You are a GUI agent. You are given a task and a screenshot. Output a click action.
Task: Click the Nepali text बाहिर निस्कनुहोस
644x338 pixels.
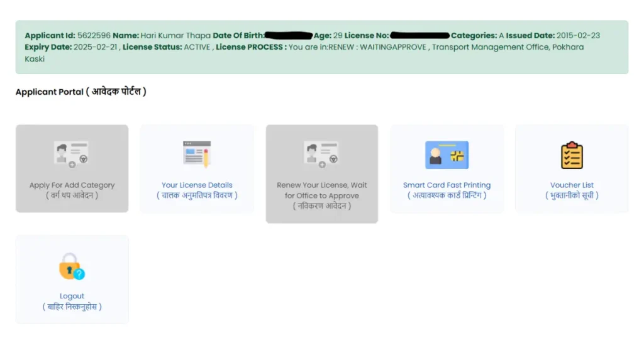pyautogui.click(x=72, y=307)
